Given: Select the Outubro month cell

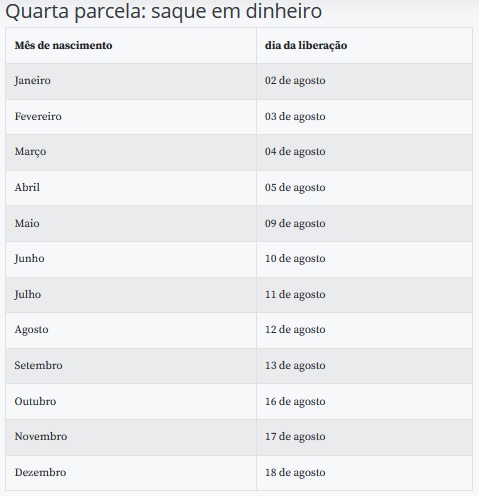Looking at the screenshot, I should 131,401.
